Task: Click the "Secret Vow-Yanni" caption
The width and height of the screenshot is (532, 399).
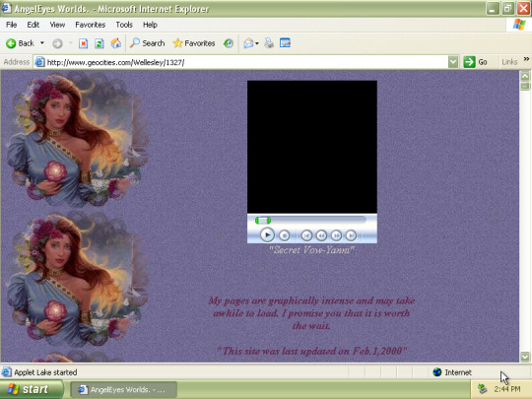Action: (x=311, y=250)
